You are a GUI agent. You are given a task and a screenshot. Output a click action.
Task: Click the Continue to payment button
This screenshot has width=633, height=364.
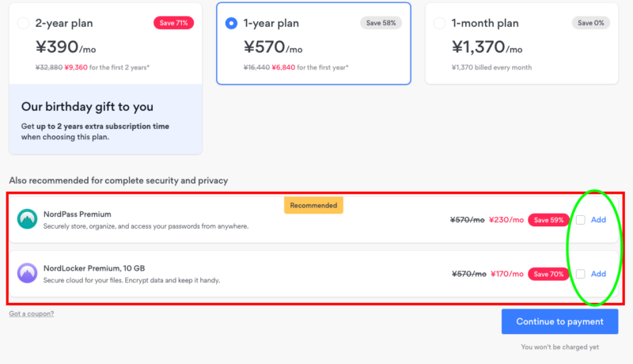pos(559,321)
